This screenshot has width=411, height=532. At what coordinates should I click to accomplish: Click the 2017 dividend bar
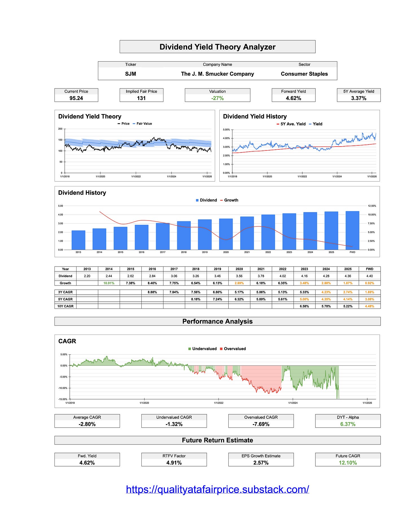point(163,236)
